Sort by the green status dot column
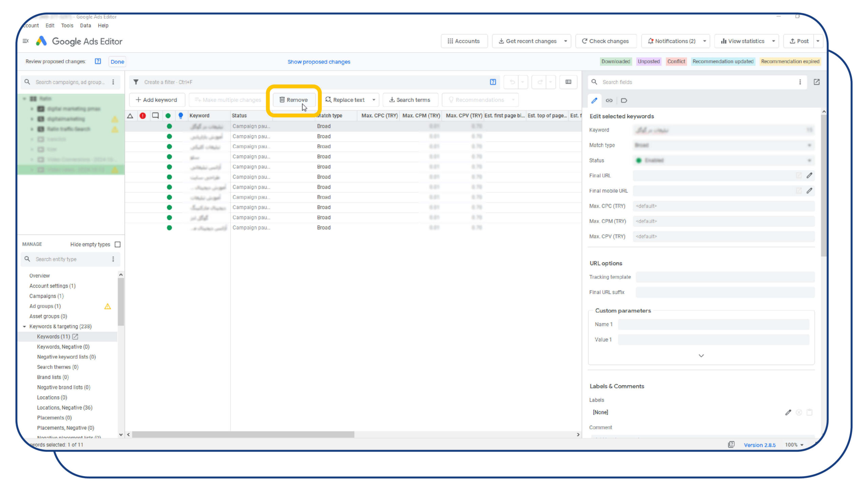The width and height of the screenshot is (868, 491). (168, 116)
